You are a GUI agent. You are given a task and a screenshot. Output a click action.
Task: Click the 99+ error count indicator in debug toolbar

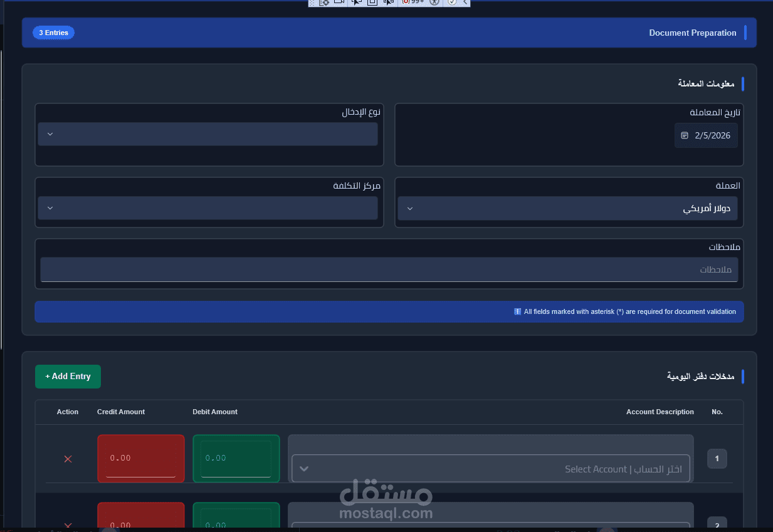pyautogui.click(x=413, y=3)
